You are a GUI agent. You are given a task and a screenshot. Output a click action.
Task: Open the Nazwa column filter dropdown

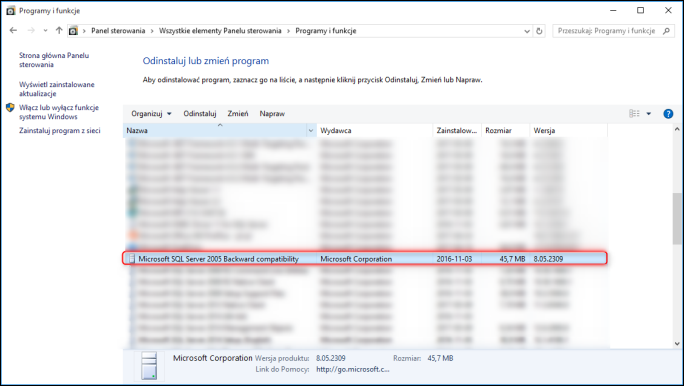pos(311,130)
